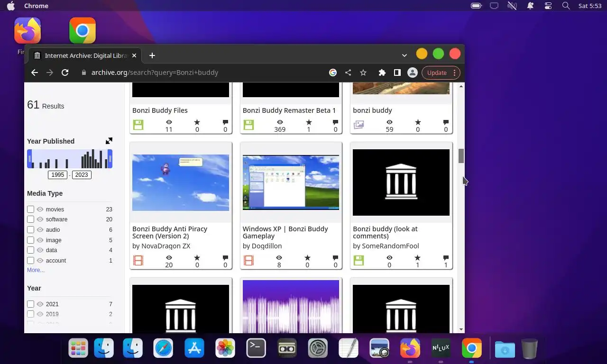Reload the archive.org page
The height and width of the screenshot is (364, 607).
pos(65,73)
